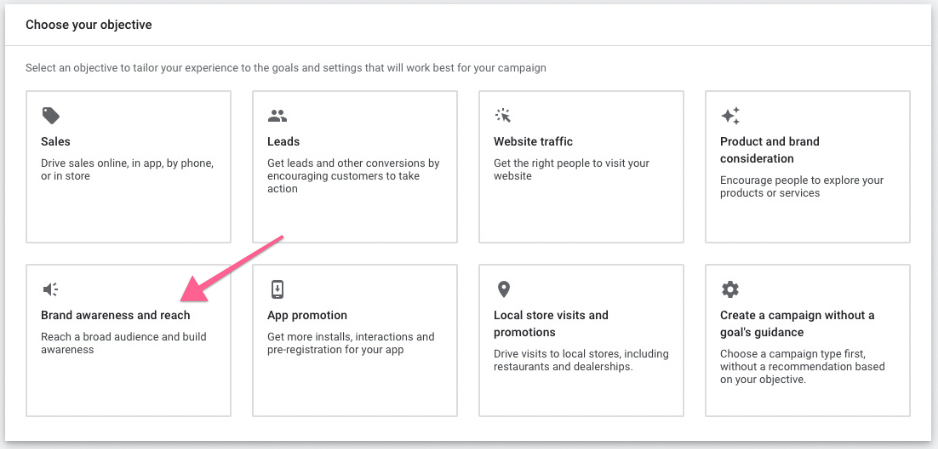This screenshot has width=938, height=449.
Task: Click the Product and brand consideration sparkle icon
Action: point(730,116)
